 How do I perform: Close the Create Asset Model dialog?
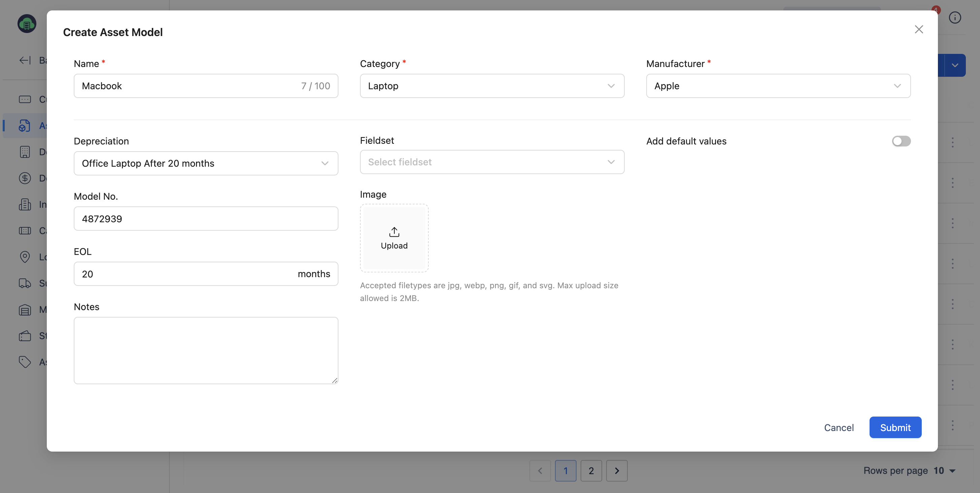point(918,29)
